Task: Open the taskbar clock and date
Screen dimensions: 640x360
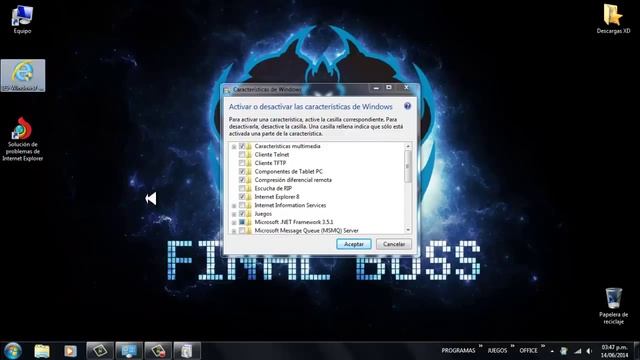Action: point(614,351)
